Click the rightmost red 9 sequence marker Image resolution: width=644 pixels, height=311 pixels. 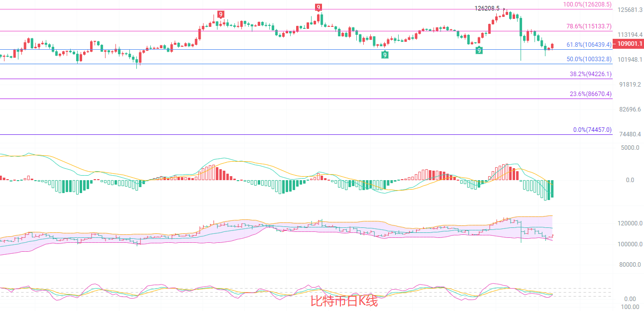pyautogui.click(x=319, y=7)
